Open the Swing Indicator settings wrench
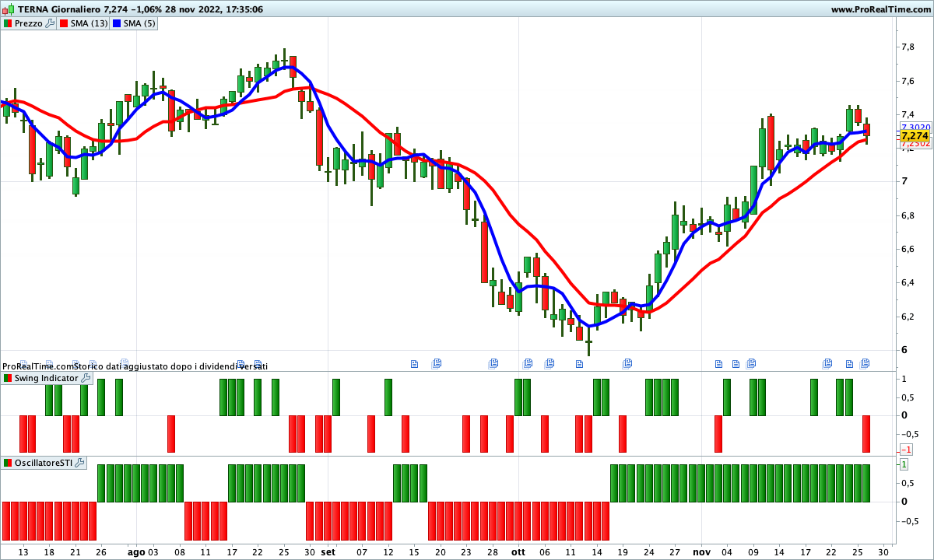The image size is (934, 560). tap(86, 378)
